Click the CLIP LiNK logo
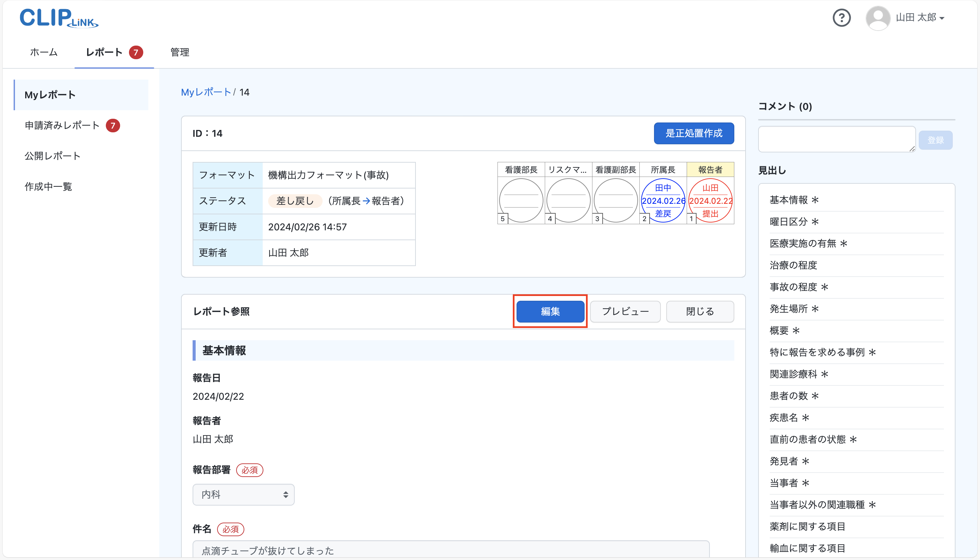Viewport: 980px width, 560px height. [59, 18]
